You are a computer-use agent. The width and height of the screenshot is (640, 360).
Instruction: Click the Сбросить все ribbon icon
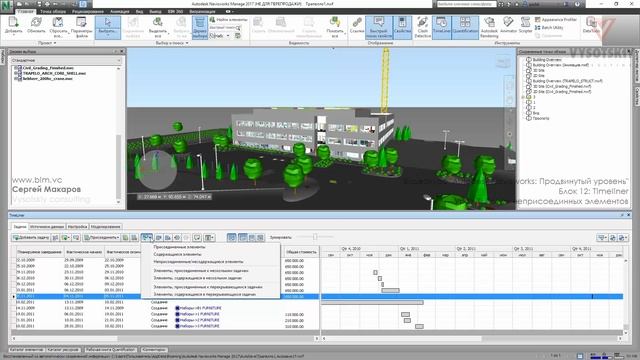coord(58,26)
